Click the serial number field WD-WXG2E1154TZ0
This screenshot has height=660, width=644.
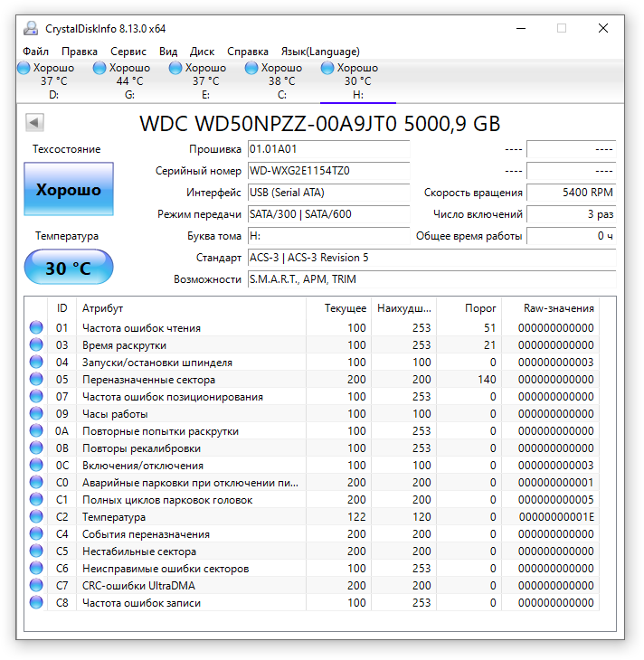(x=328, y=171)
